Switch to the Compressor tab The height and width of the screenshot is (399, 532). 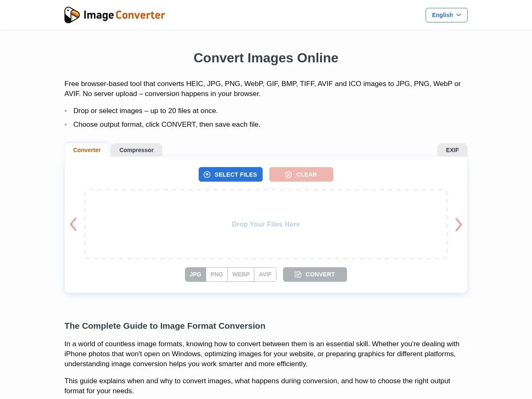[136, 150]
